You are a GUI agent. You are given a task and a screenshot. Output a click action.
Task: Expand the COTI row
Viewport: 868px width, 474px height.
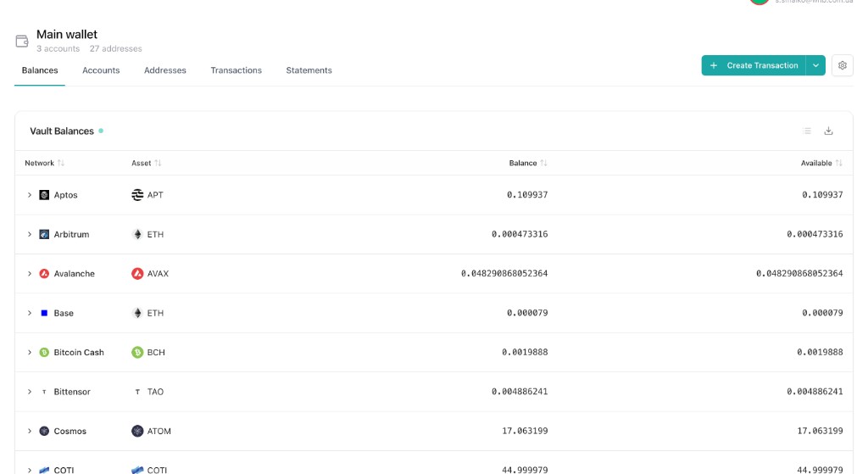30,470
